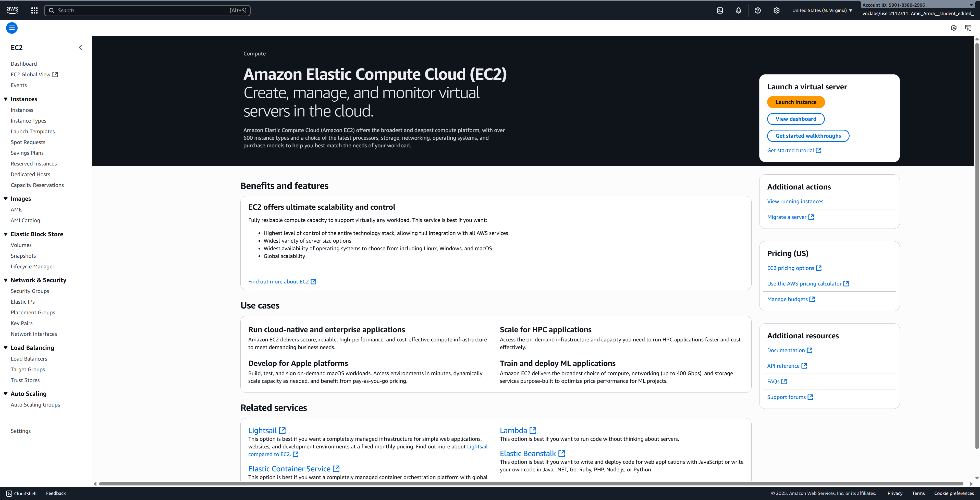The image size is (980, 500).
Task: Open the notifications bell
Action: 738,11
